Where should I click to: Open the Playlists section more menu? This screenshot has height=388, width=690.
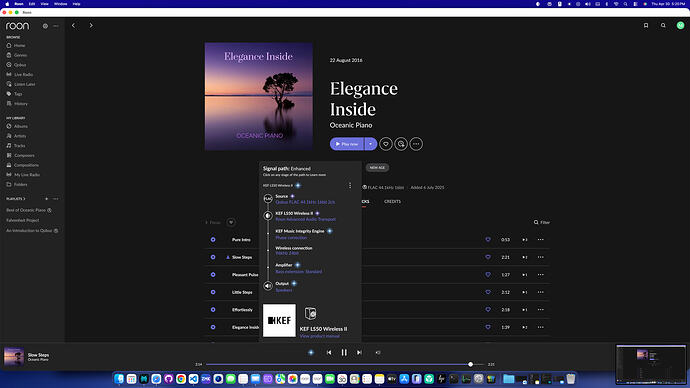[x=56, y=199]
